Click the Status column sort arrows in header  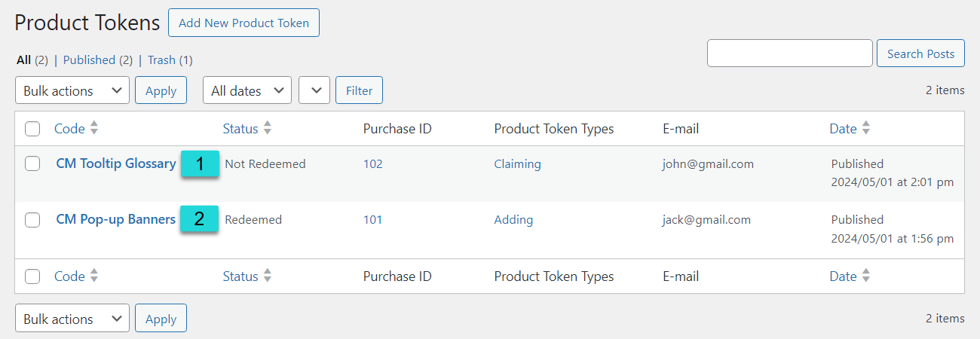[x=268, y=129]
